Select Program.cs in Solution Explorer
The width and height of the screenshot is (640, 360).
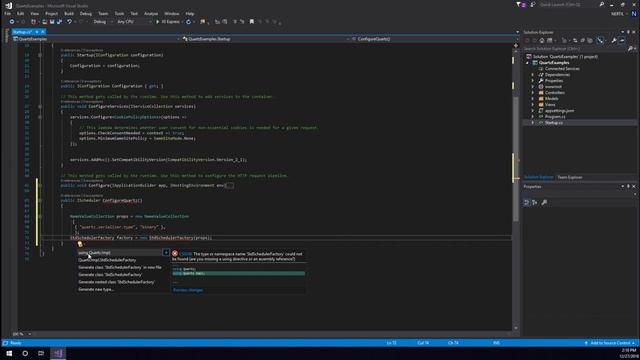click(x=555, y=116)
